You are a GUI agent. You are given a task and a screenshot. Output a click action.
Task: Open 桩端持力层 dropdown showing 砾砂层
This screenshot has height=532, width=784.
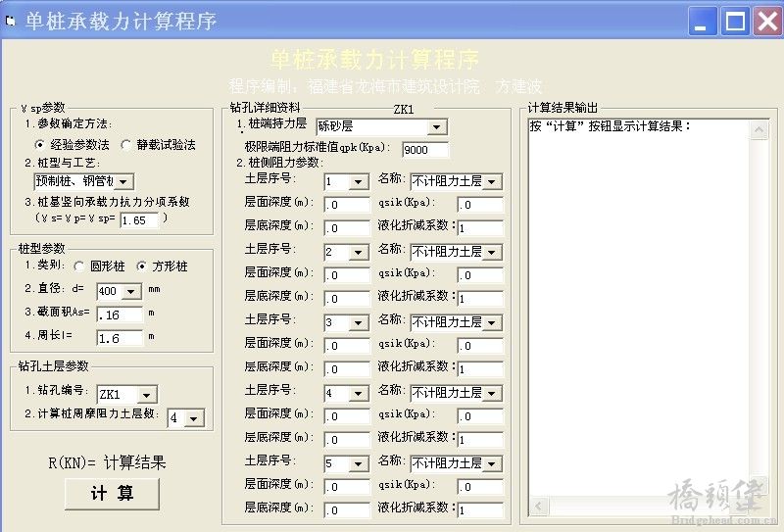coord(437,127)
